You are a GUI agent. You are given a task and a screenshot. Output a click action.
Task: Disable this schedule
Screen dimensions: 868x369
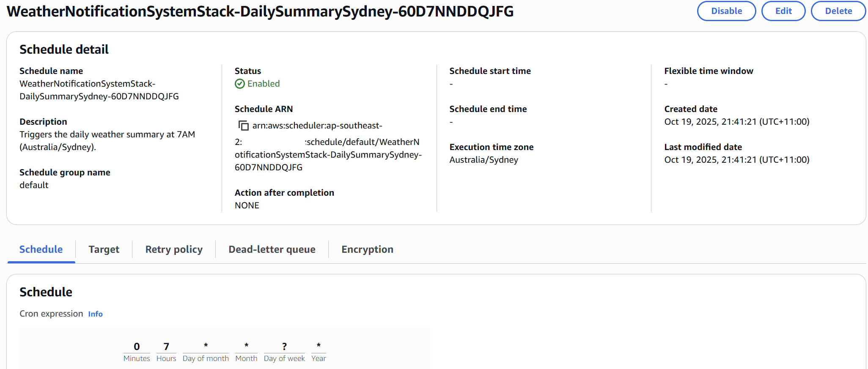726,11
